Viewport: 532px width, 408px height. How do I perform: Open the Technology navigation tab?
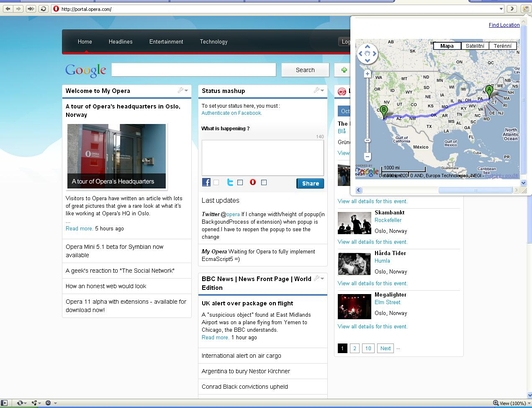tap(213, 42)
